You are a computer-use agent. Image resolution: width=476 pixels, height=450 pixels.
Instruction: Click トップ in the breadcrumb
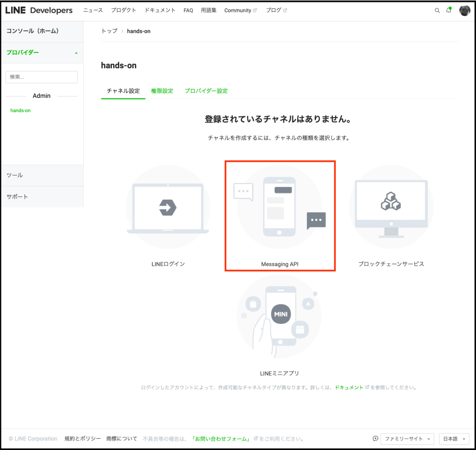pyautogui.click(x=109, y=31)
